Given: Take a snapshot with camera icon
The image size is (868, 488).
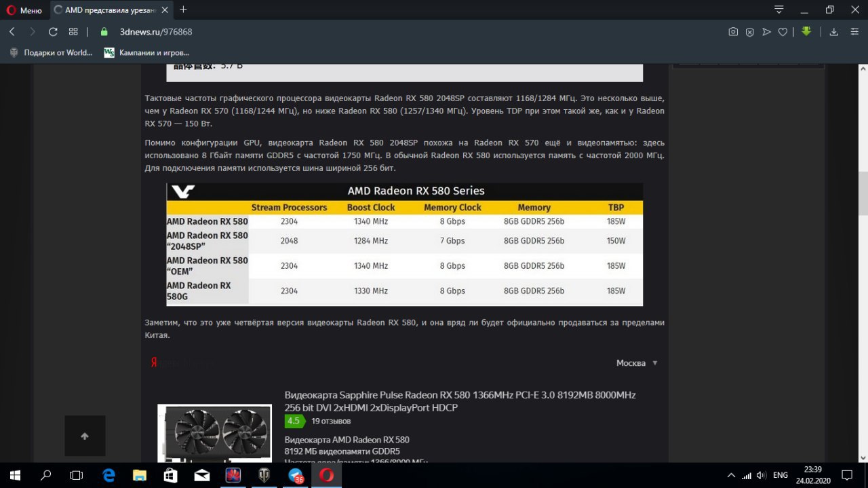Looking at the screenshot, I should coord(733,32).
